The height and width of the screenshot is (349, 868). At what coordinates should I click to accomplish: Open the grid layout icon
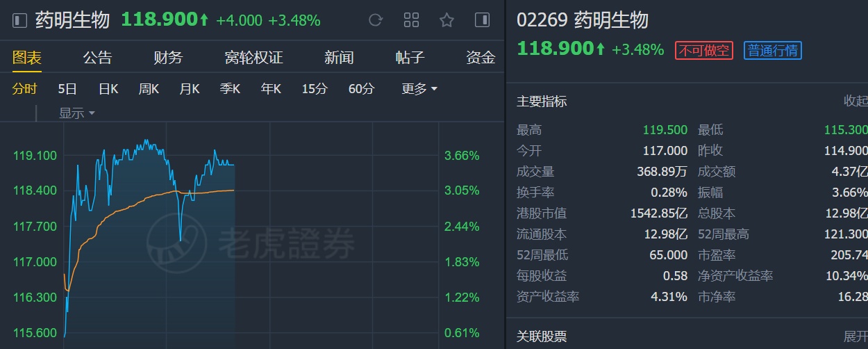411,20
